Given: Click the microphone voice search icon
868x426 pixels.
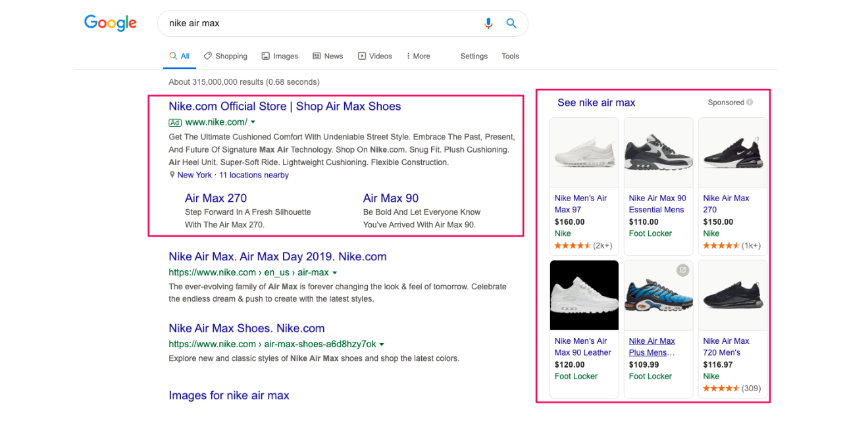Looking at the screenshot, I should click(488, 24).
